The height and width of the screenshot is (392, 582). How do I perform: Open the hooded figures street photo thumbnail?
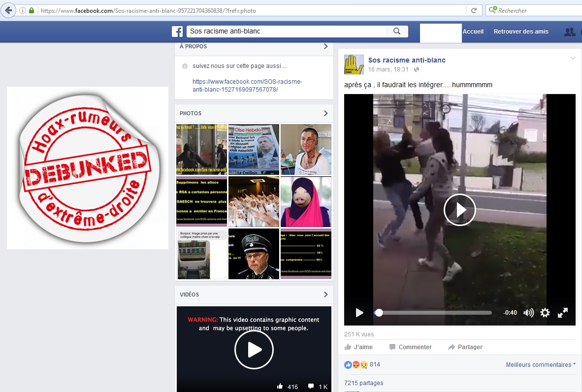tap(201, 149)
